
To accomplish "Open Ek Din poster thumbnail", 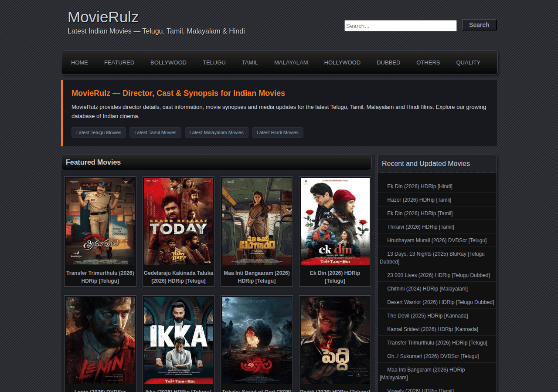I will [335, 222].
